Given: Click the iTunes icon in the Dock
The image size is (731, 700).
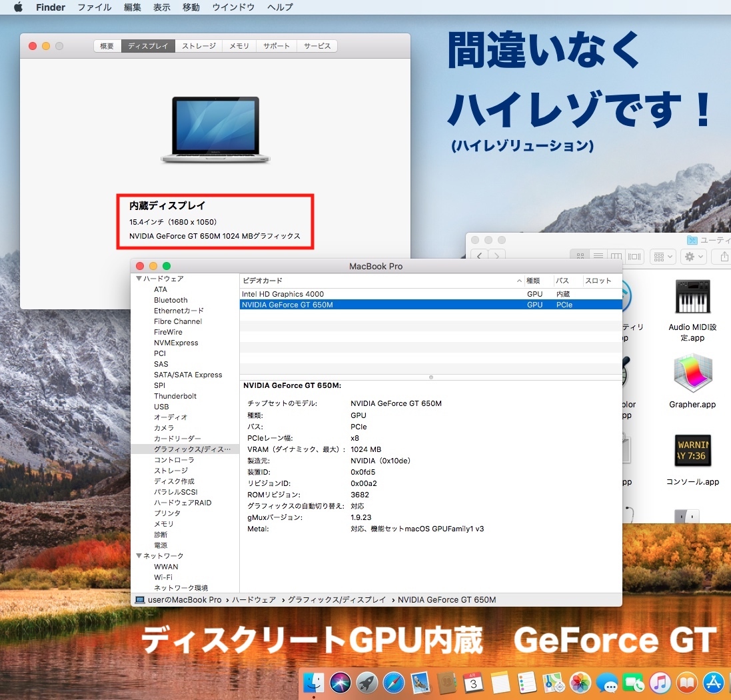Looking at the screenshot, I should [x=660, y=683].
